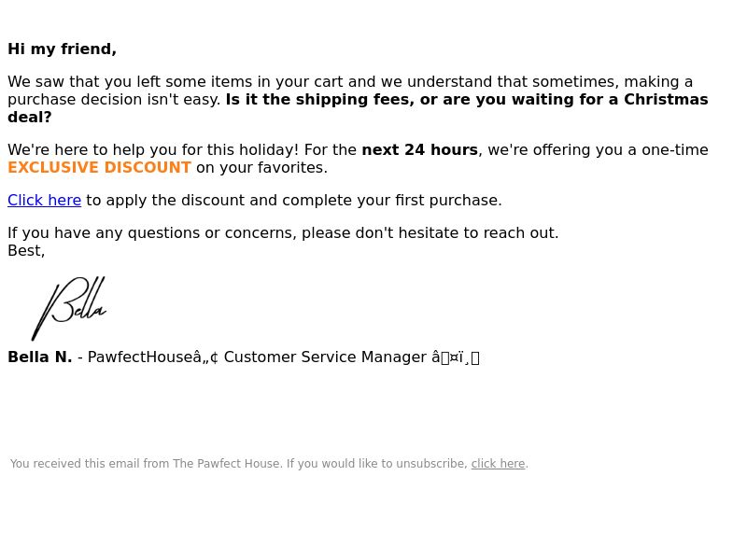Click the bold 'Bella N.' name
This screenshot has width=747, height=560.
[39, 357]
